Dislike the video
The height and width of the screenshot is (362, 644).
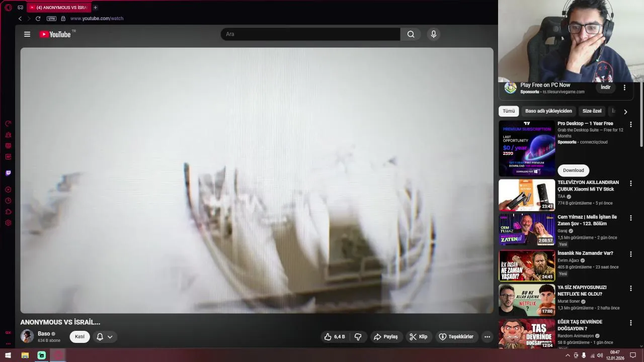(x=358, y=337)
